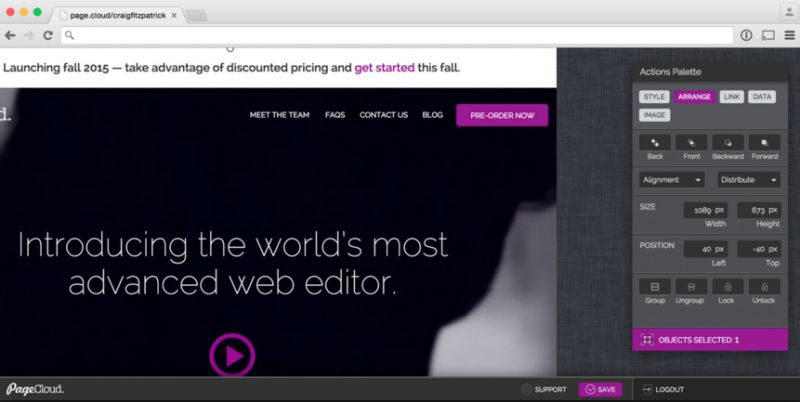Click the Width size input field
Image resolution: width=800 pixels, height=402 pixels.
(x=706, y=210)
